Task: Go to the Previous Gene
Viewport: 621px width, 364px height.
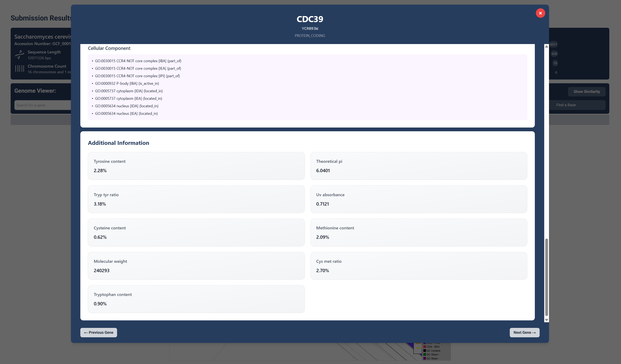Action: coord(98,332)
